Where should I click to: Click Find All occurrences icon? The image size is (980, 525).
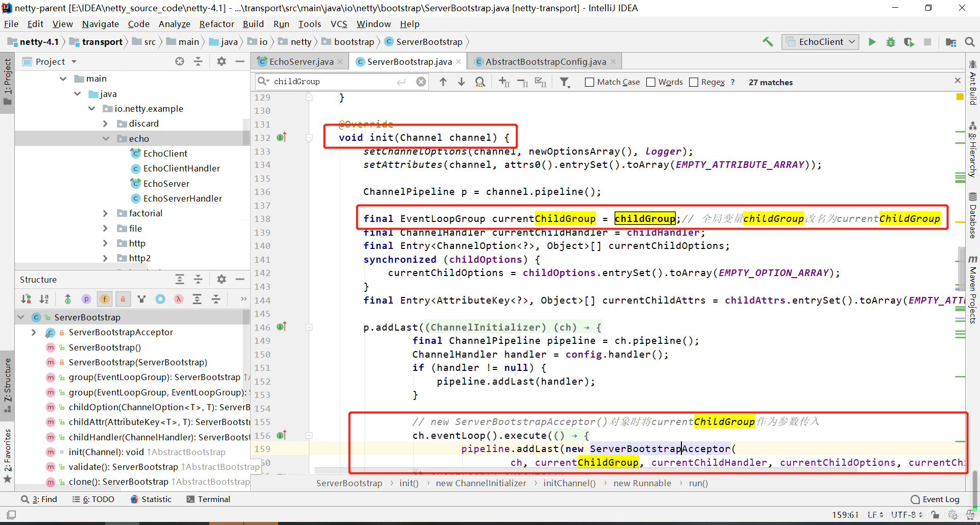(x=480, y=82)
